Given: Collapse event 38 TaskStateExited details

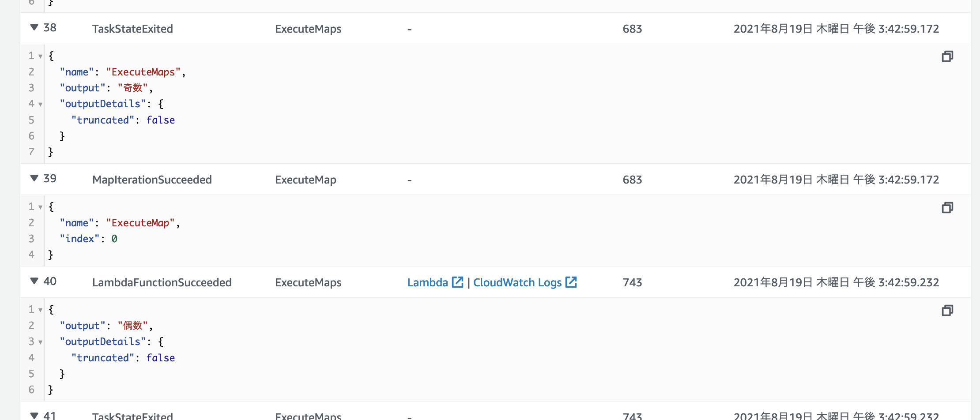Looking at the screenshot, I should coord(34,28).
